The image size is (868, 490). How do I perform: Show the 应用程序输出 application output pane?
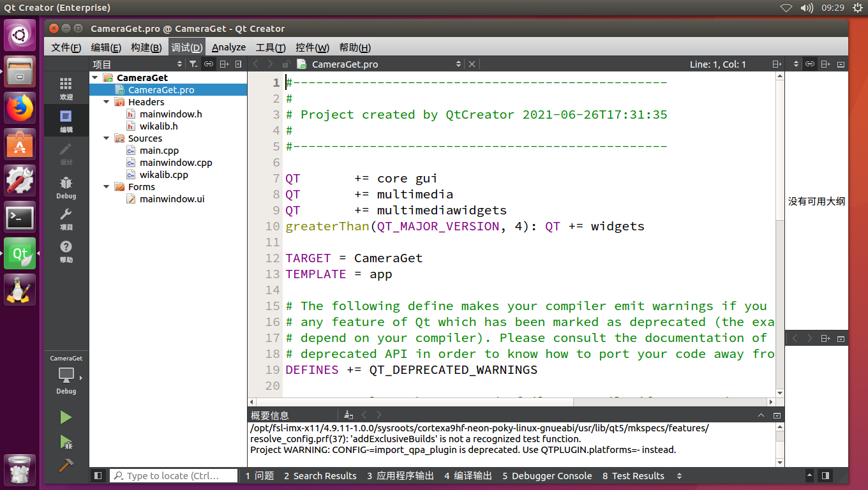pyautogui.click(x=400, y=476)
